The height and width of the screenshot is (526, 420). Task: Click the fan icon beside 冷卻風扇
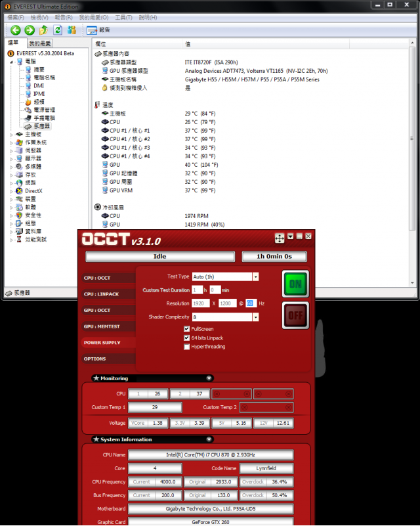(98, 207)
